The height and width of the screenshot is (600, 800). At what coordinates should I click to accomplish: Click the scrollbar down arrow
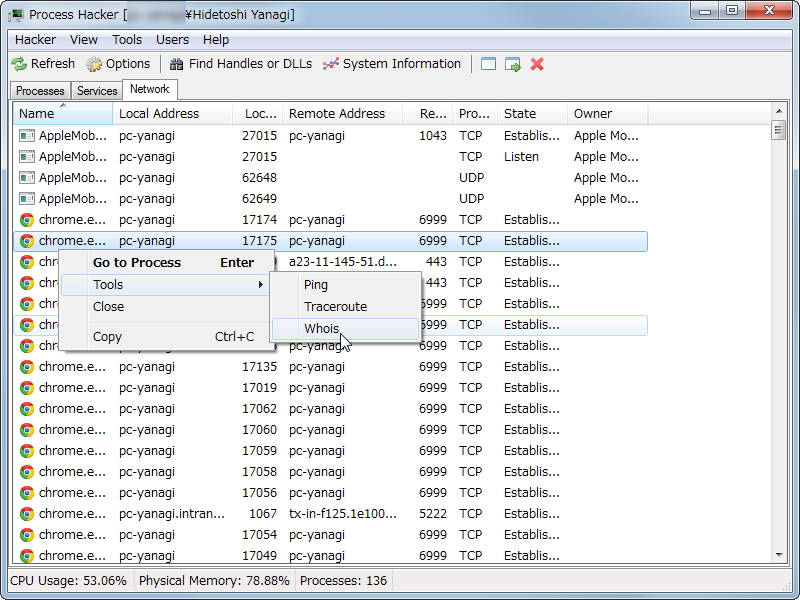779,555
